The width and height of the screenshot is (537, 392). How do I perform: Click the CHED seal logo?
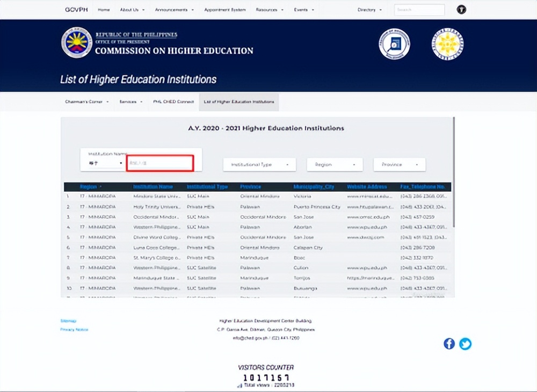[x=77, y=43]
